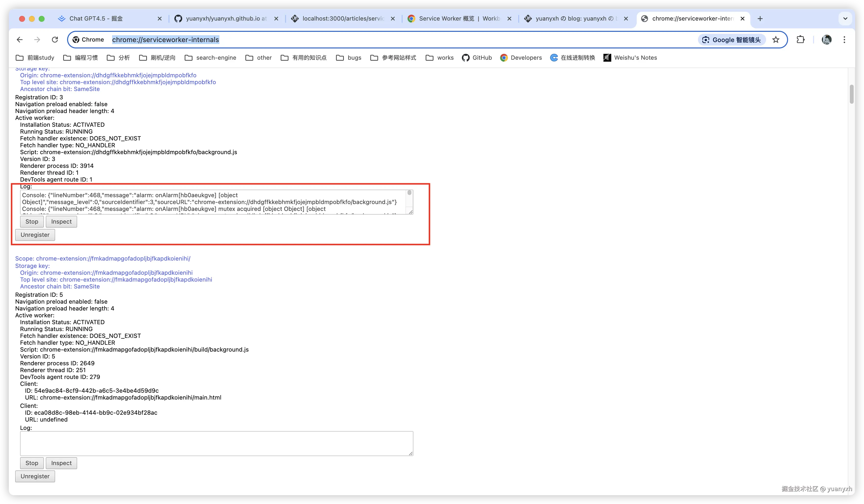Open the Chrome three-dot menu
The image size is (864, 504).
click(x=844, y=40)
